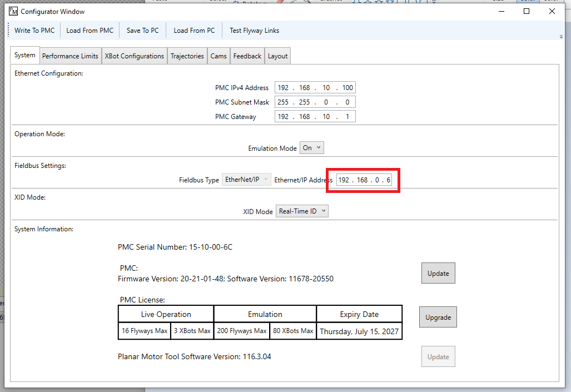
Task: Click the PMC Subnet Mask field
Action: (x=315, y=102)
